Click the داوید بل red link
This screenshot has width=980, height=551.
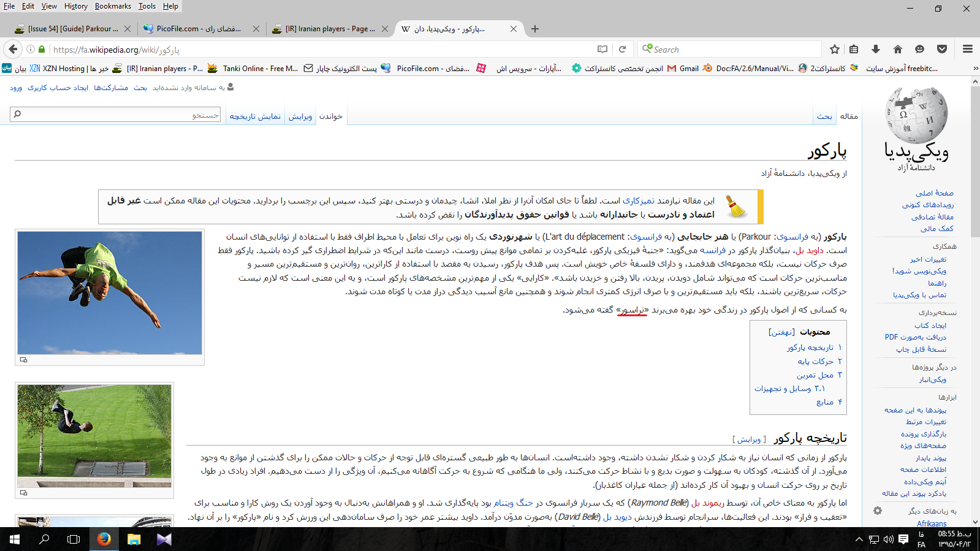(810, 251)
